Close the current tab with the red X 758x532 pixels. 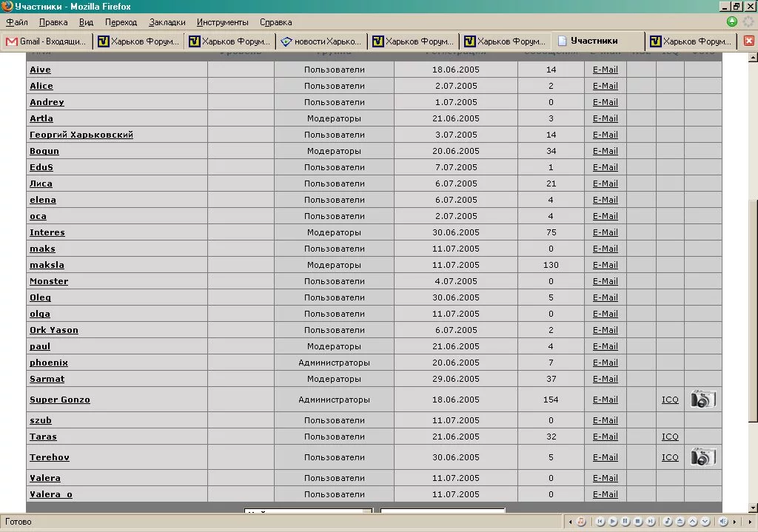(748, 41)
